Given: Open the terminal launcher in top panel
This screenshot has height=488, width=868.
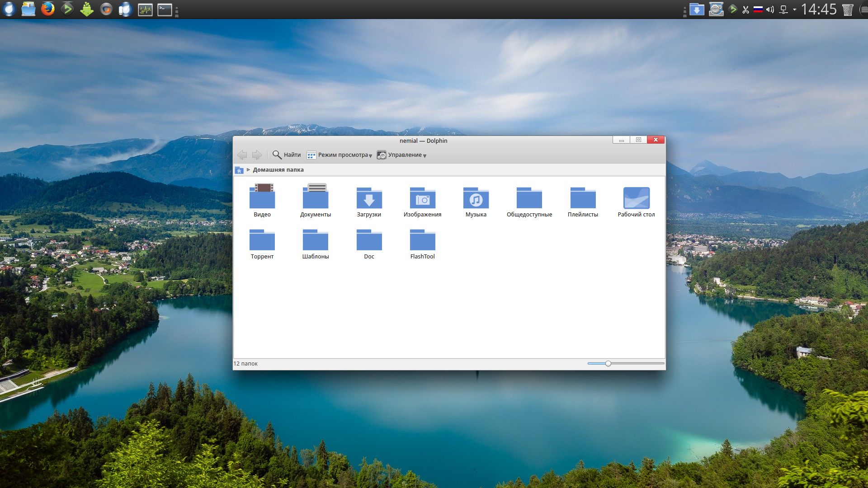Looking at the screenshot, I should coord(165,9).
